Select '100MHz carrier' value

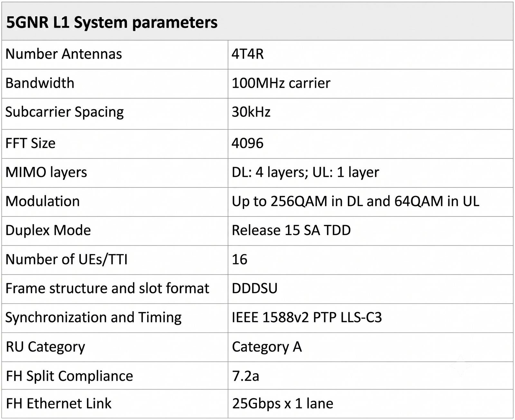[281, 83]
